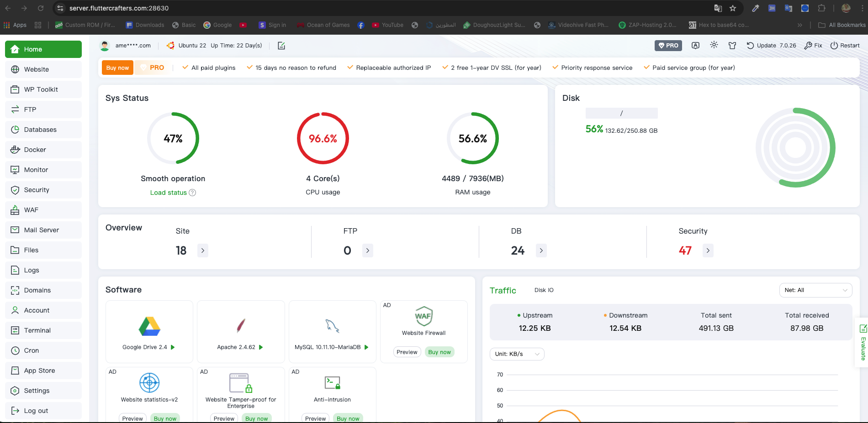Click the Apache 2.4.62 play arrow
The image size is (868, 423).
(x=261, y=347)
